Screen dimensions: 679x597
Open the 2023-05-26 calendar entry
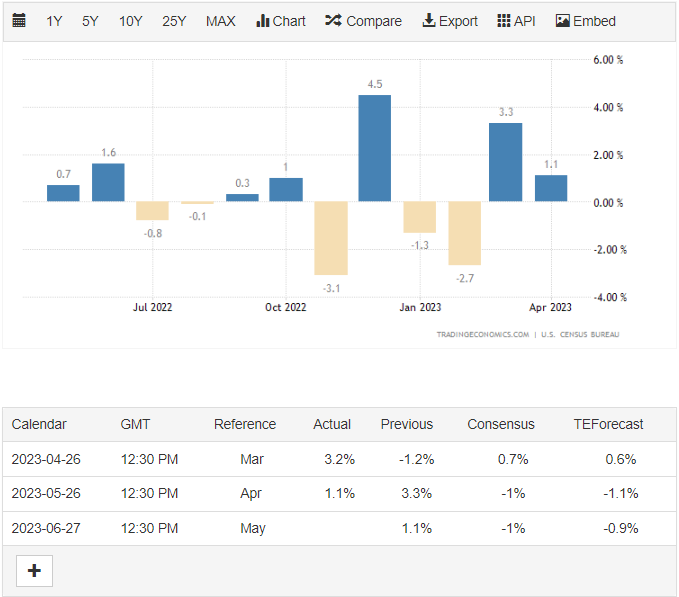(x=46, y=493)
